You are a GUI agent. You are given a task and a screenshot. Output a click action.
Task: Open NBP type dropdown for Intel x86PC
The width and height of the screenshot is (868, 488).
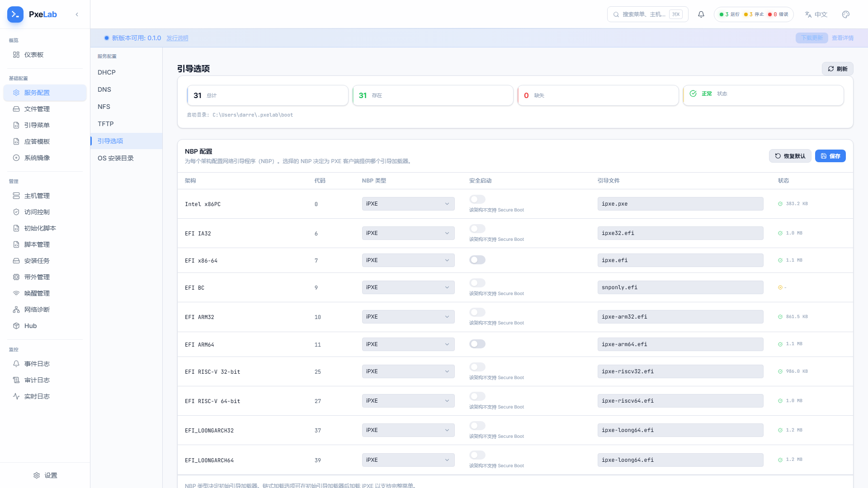point(408,204)
